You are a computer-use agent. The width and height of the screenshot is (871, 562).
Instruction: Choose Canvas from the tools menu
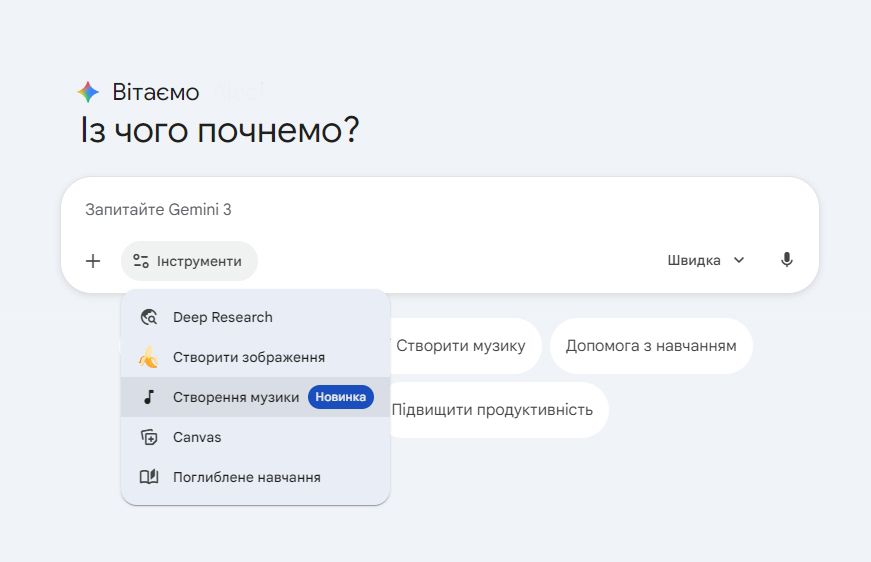pyautogui.click(x=197, y=437)
